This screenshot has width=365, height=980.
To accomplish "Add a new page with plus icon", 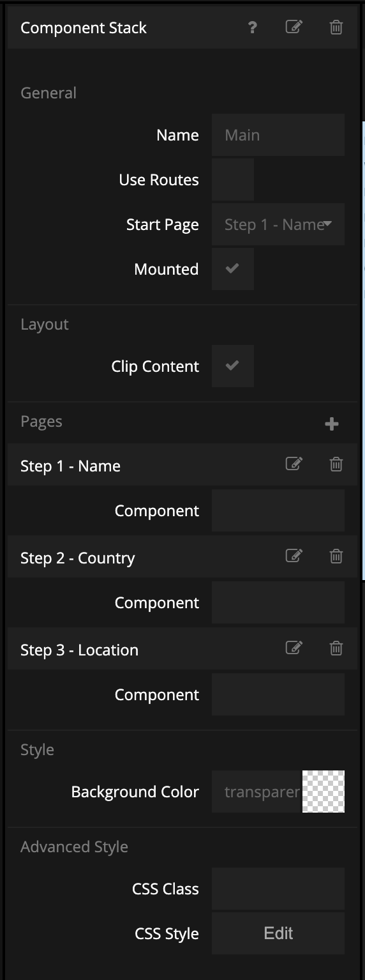I will pos(332,424).
